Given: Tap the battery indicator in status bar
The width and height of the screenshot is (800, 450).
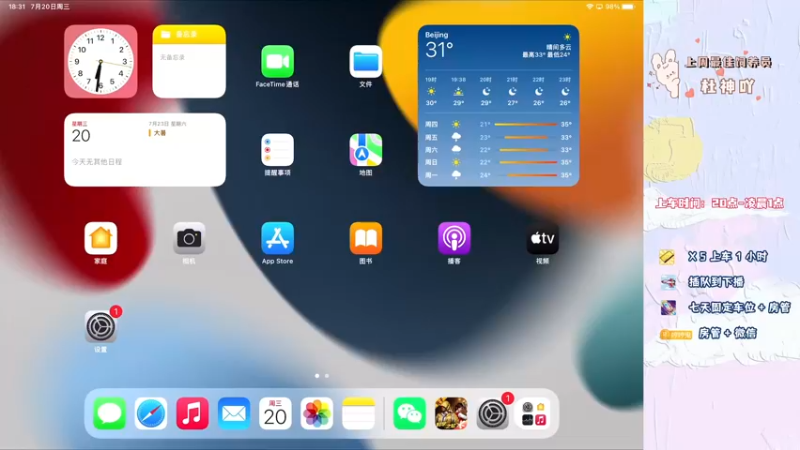Looking at the screenshot, I should tap(628, 7).
